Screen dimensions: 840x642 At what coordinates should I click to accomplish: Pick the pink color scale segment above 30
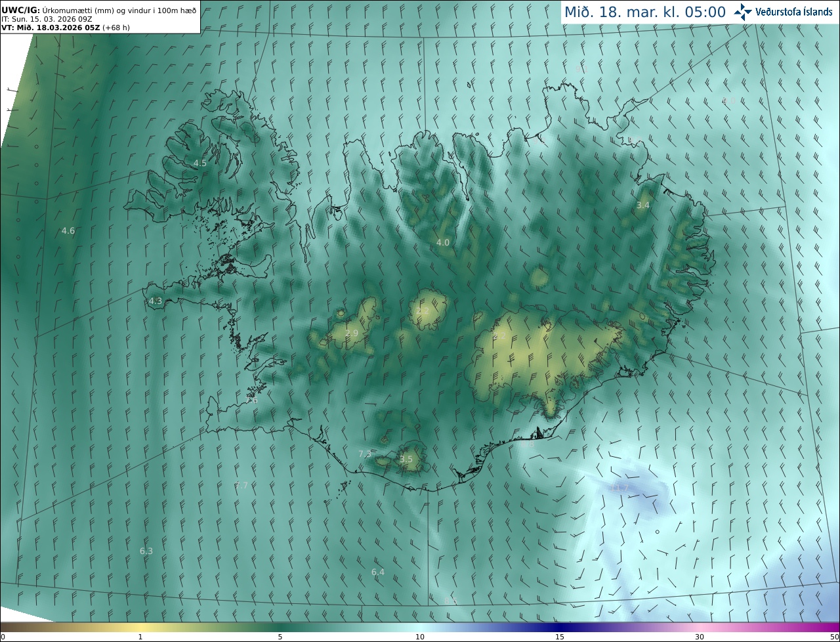click(x=700, y=628)
